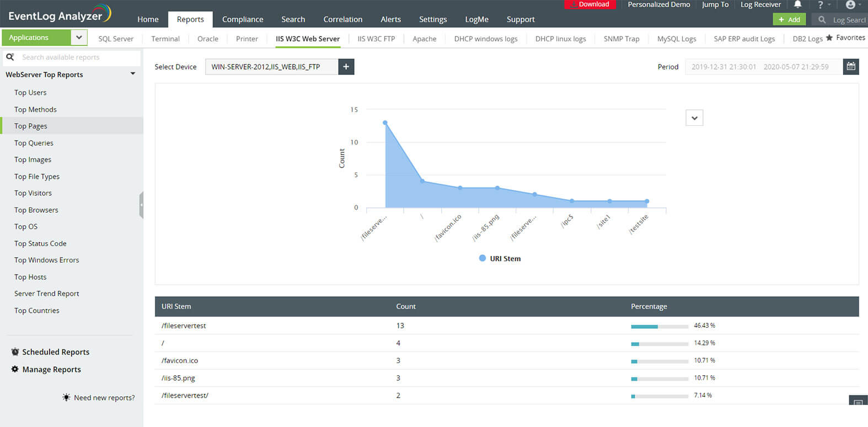868x427 pixels.
Task: Open the Top File Types report
Action: coord(37,177)
